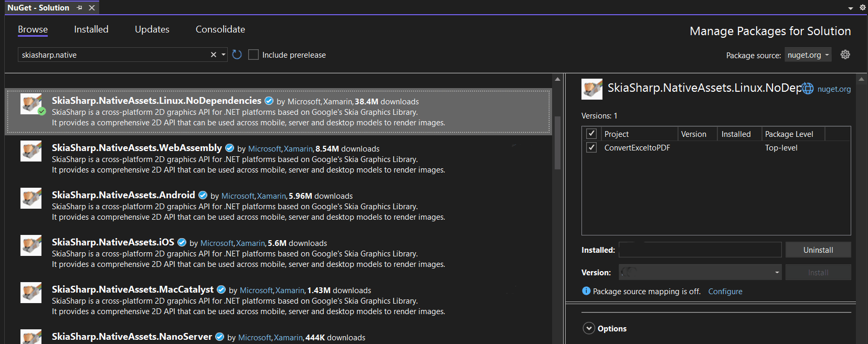This screenshot has width=868, height=344.
Task: Click the Top-level cell for ConvertExceltoPDF
Action: 781,148
